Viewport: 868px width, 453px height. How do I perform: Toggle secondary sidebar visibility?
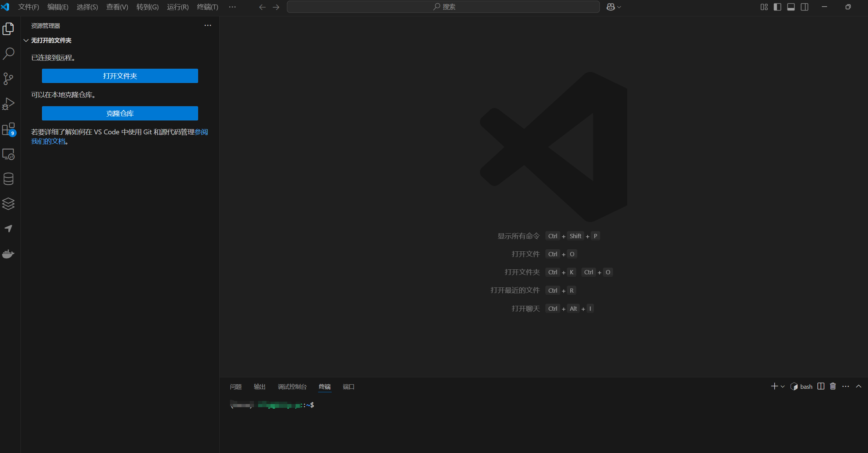point(805,7)
